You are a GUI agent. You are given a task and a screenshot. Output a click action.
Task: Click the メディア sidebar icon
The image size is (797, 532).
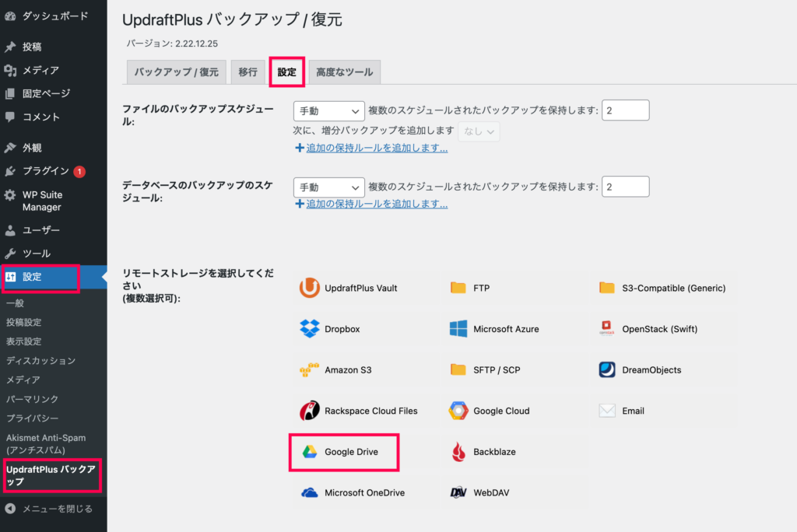click(x=10, y=70)
